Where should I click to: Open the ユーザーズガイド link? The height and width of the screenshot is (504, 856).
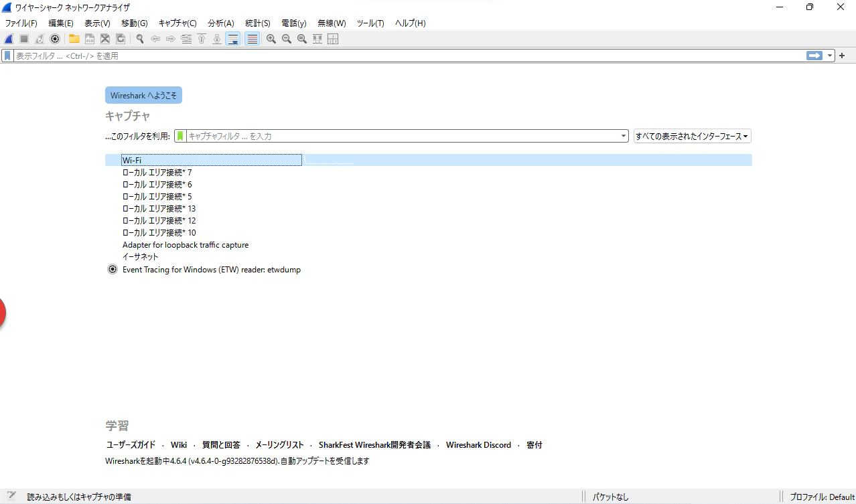[131, 444]
